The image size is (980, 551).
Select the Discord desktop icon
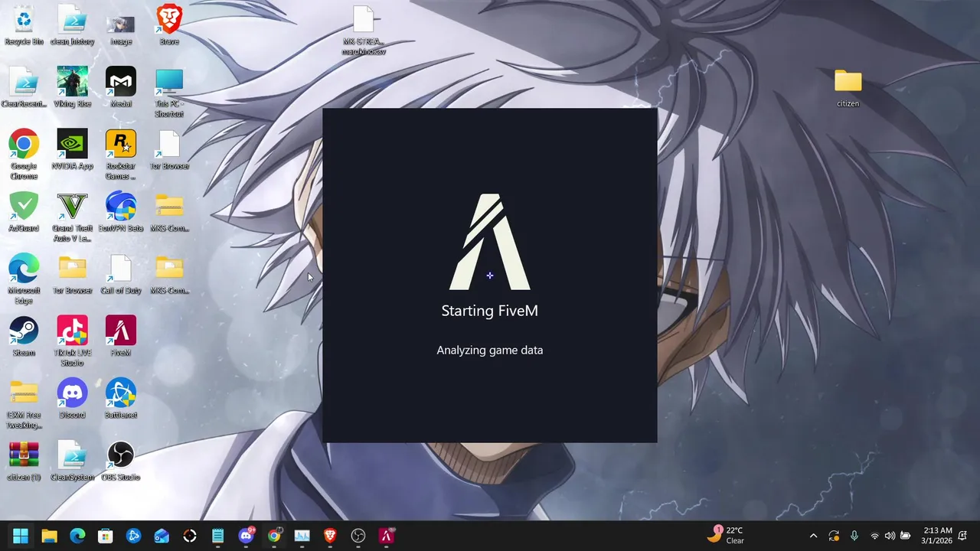point(72,399)
